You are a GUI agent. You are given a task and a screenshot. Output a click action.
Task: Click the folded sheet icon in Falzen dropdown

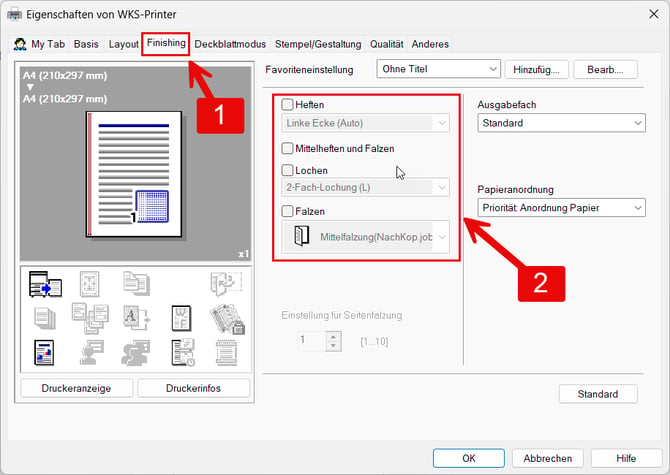pyautogui.click(x=301, y=236)
